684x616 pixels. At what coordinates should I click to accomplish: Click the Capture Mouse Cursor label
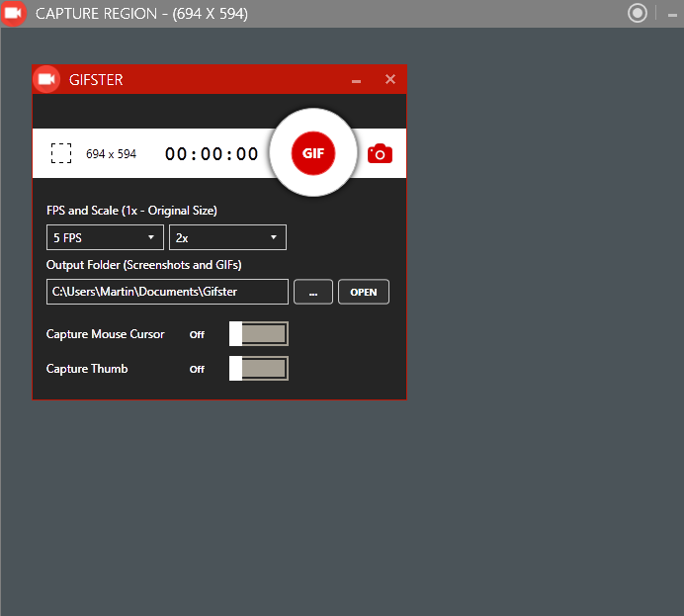point(106,334)
